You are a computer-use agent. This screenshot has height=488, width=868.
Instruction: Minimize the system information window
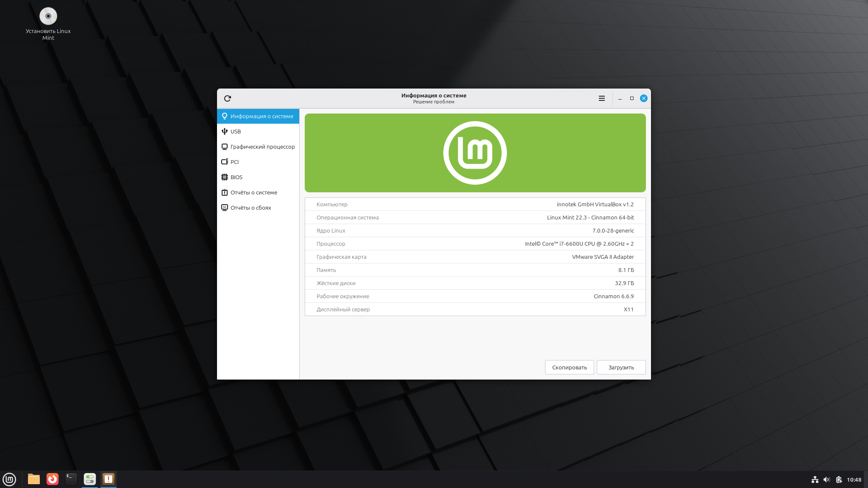620,98
